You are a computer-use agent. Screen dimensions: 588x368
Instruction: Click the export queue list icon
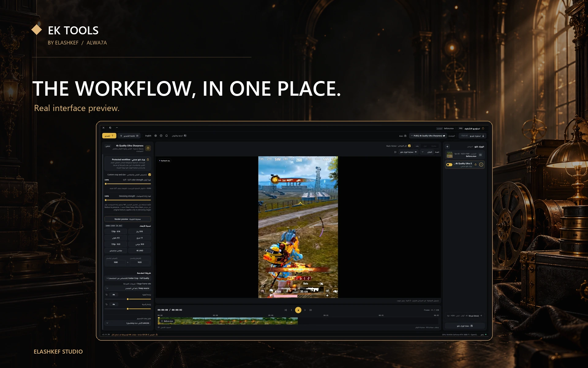coord(137,136)
